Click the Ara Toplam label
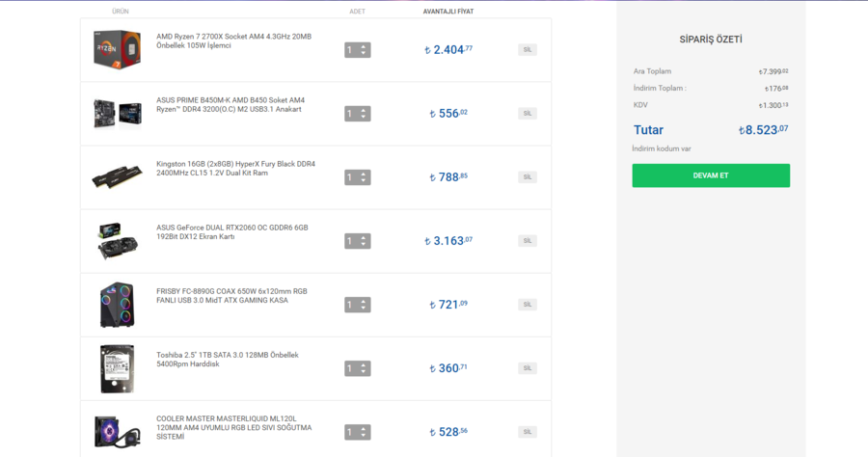The image size is (868, 457). (652, 71)
